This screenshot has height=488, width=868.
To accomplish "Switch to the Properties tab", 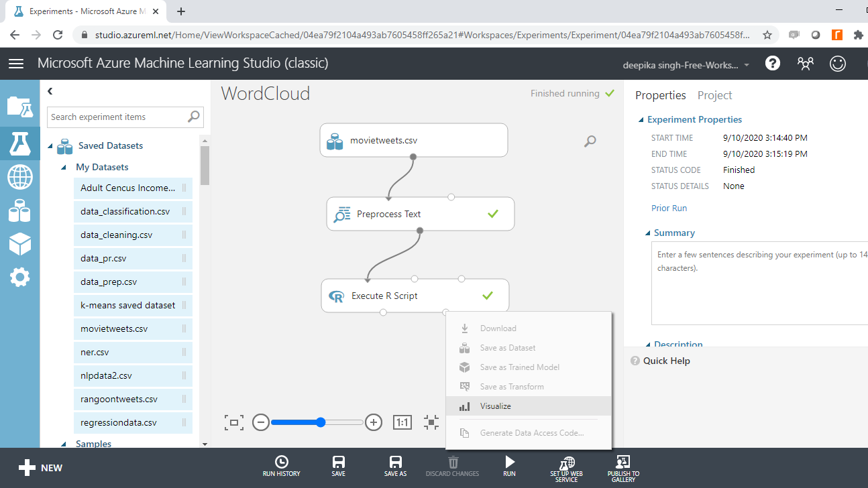I will point(661,95).
